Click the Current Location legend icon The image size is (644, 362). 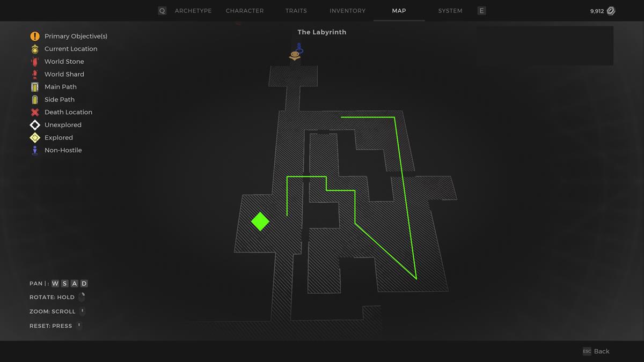[x=35, y=49]
